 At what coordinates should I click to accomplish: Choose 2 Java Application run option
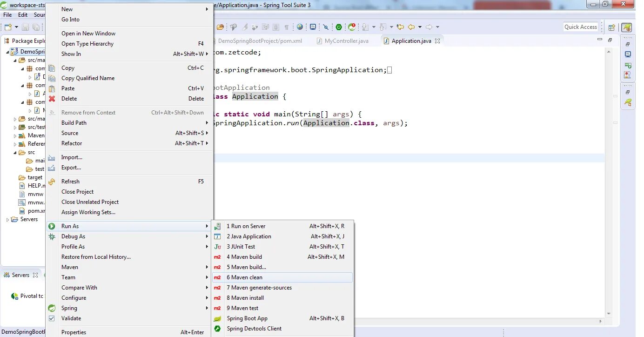282,236
